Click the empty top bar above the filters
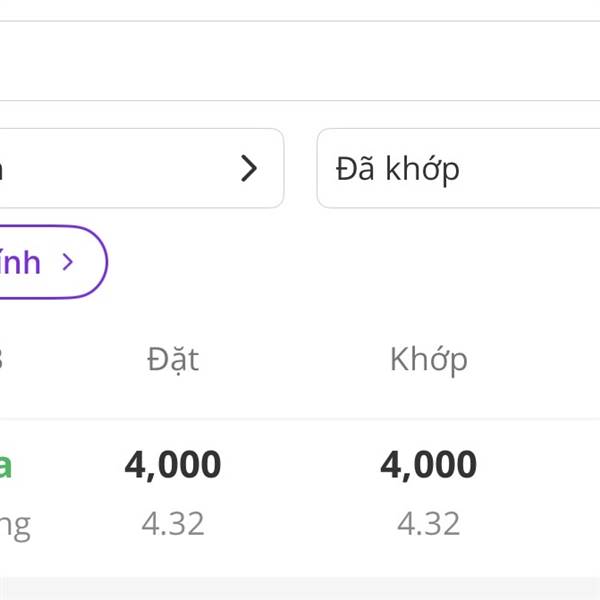This screenshot has width=600, height=600. (300, 61)
